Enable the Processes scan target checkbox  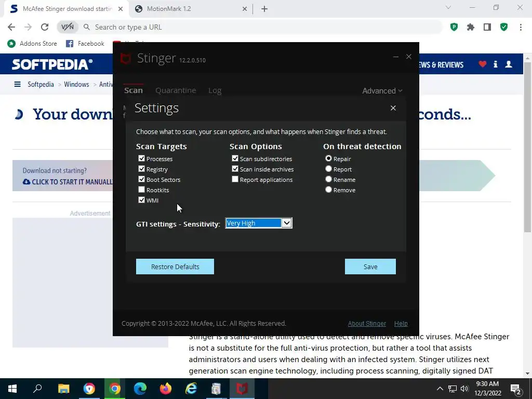[x=141, y=158]
